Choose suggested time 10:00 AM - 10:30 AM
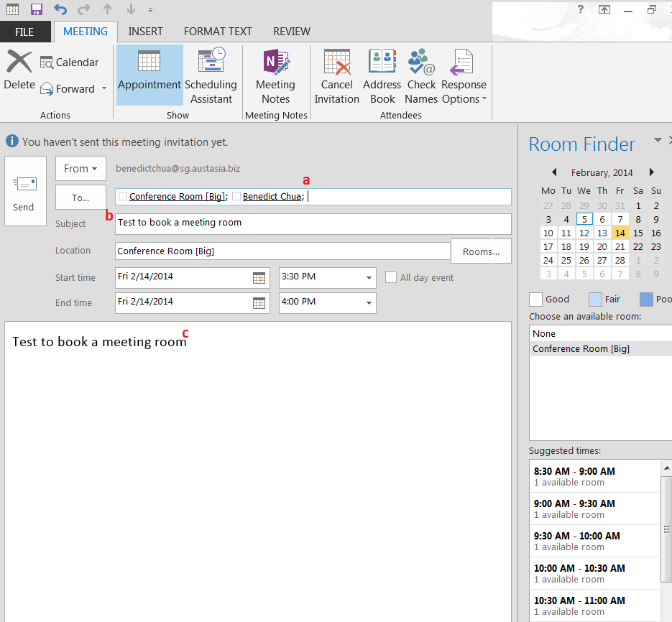 pyautogui.click(x=595, y=573)
